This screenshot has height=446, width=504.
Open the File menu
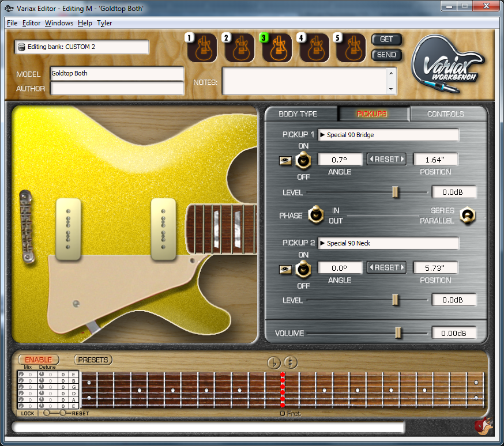pos(12,23)
